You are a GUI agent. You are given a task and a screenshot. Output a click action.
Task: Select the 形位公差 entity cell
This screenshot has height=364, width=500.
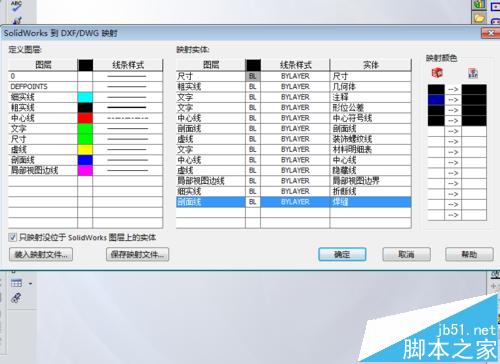click(371, 108)
